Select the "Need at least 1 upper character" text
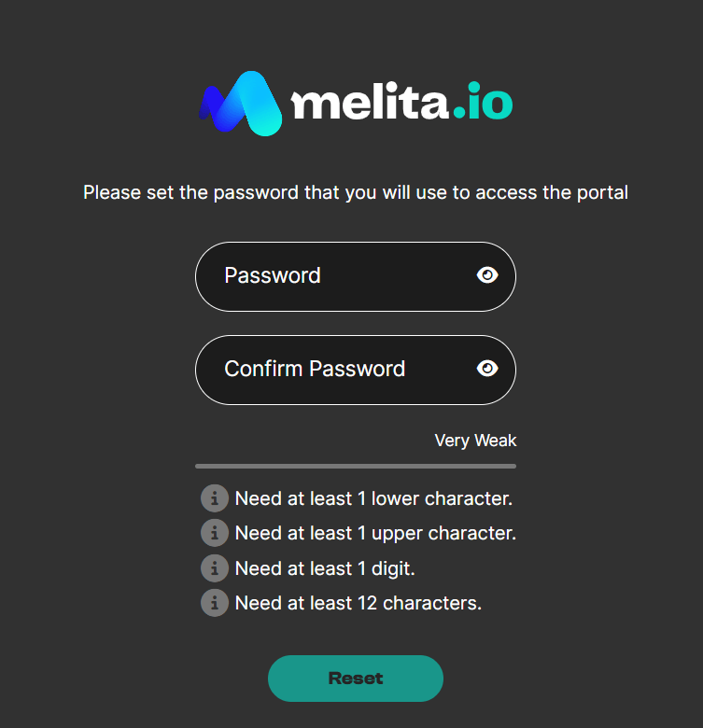This screenshot has height=728, width=703. coord(375,533)
